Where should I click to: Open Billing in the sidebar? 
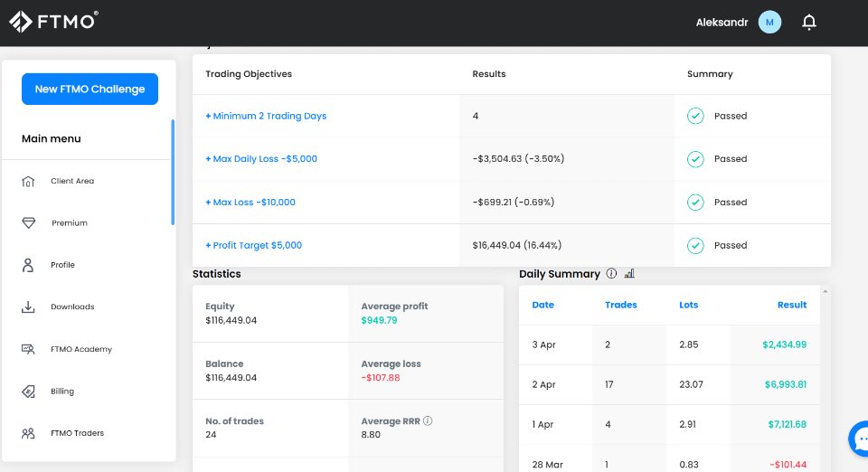(x=61, y=392)
